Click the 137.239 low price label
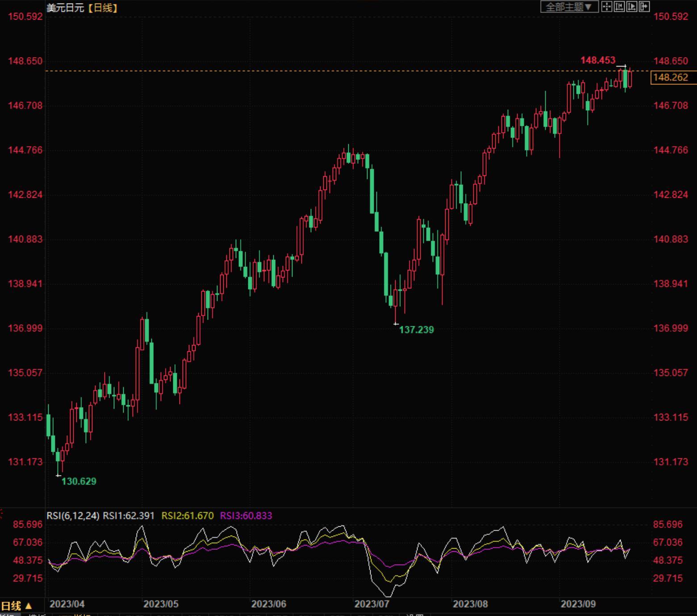Screen dimensions: 697x616 416,330
